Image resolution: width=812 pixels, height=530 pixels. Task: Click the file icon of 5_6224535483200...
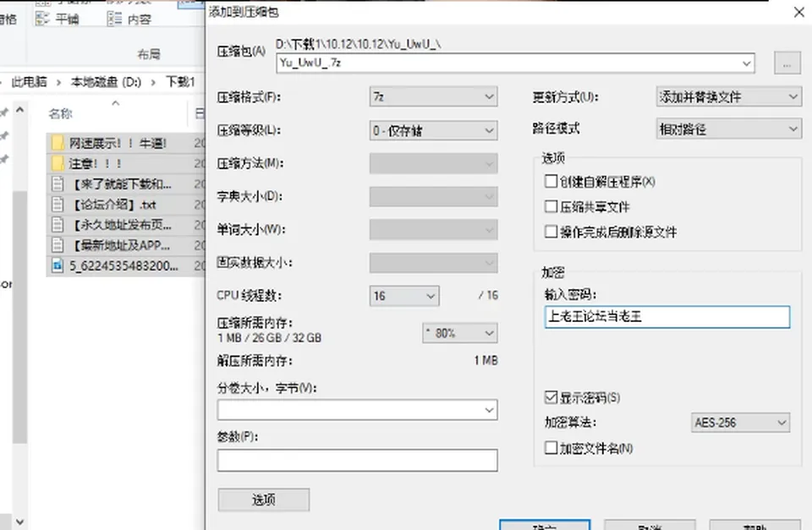coord(58,265)
